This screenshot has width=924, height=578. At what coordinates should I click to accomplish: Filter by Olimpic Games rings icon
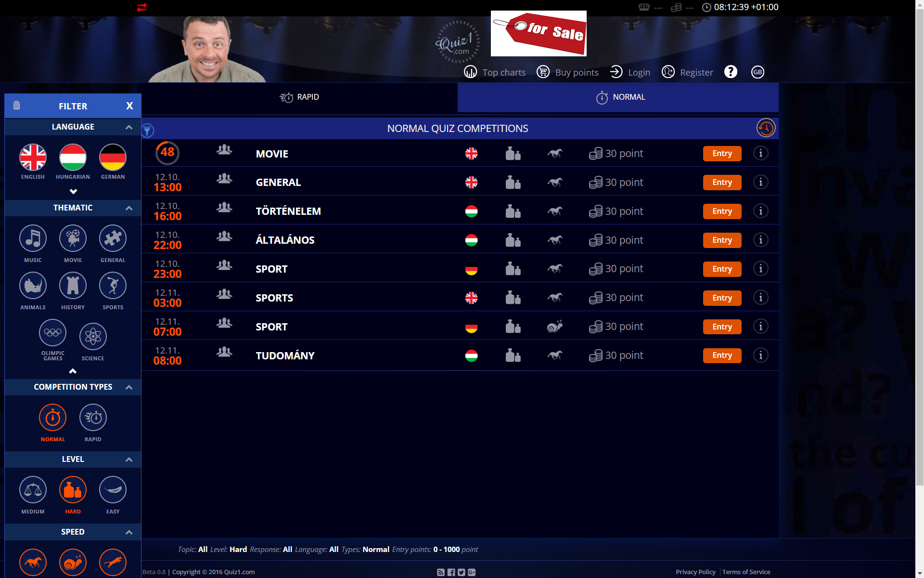(52, 333)
